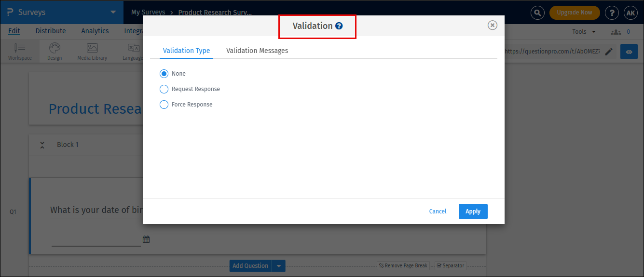Click the Block 1 title
644x277 pixels.
pos(68,145)
